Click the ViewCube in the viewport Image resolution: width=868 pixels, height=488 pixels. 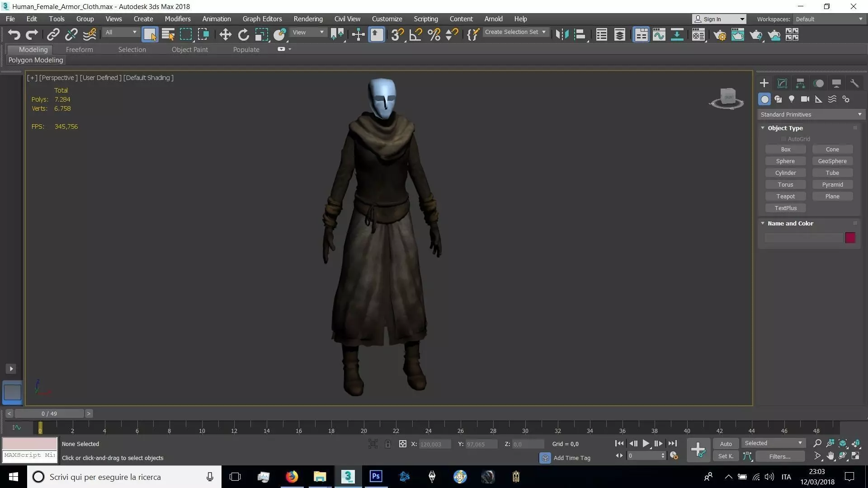pos(727,98)
